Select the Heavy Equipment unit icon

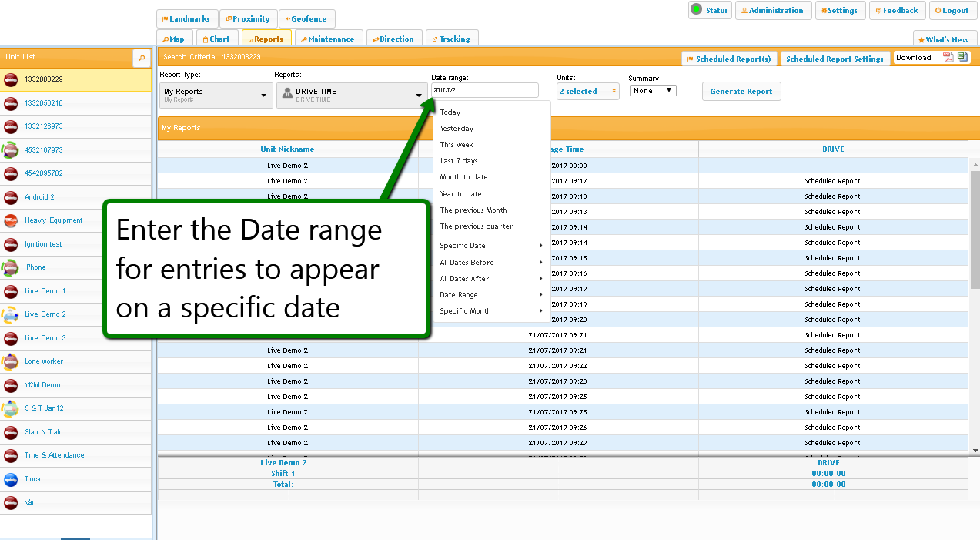(11, 221)
